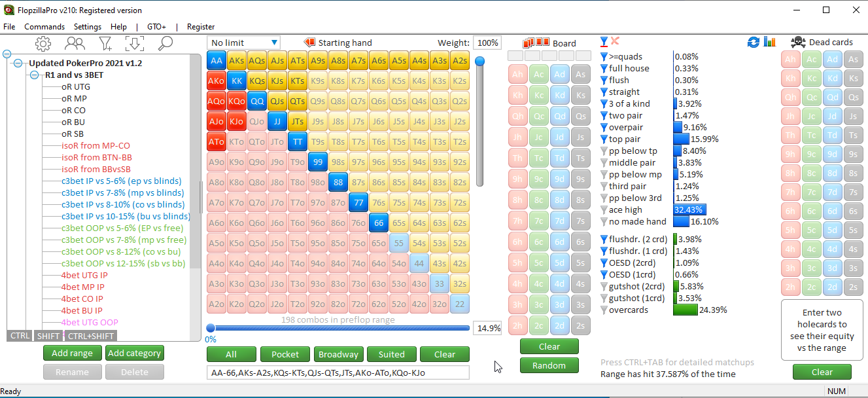Enable the ace high filter funnel
868x398 pixels.
[x=604, y=209]
